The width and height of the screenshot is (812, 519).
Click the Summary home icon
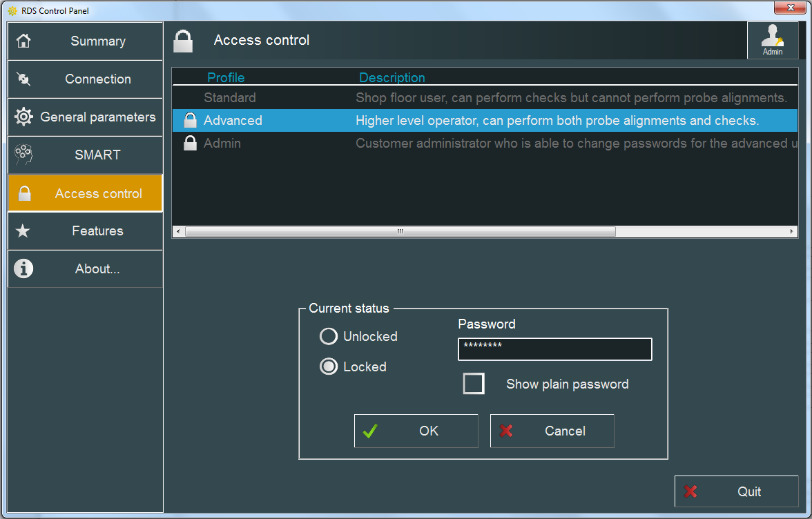(24, 41)
